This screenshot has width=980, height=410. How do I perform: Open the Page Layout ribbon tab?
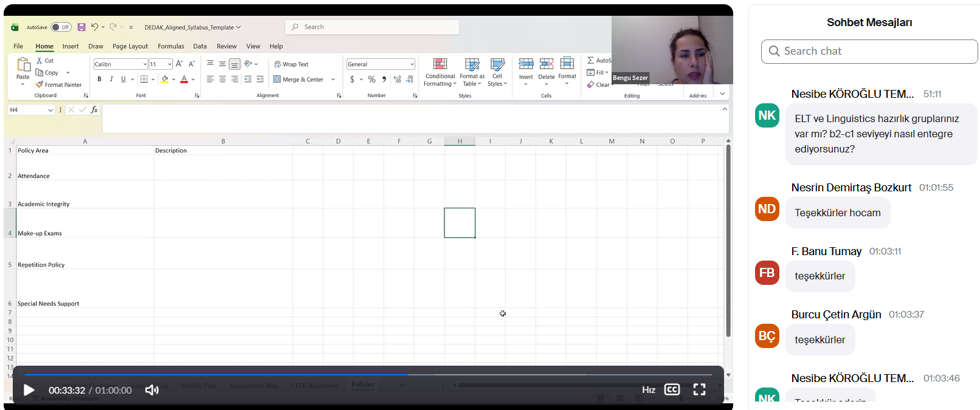tap(130, 46)
